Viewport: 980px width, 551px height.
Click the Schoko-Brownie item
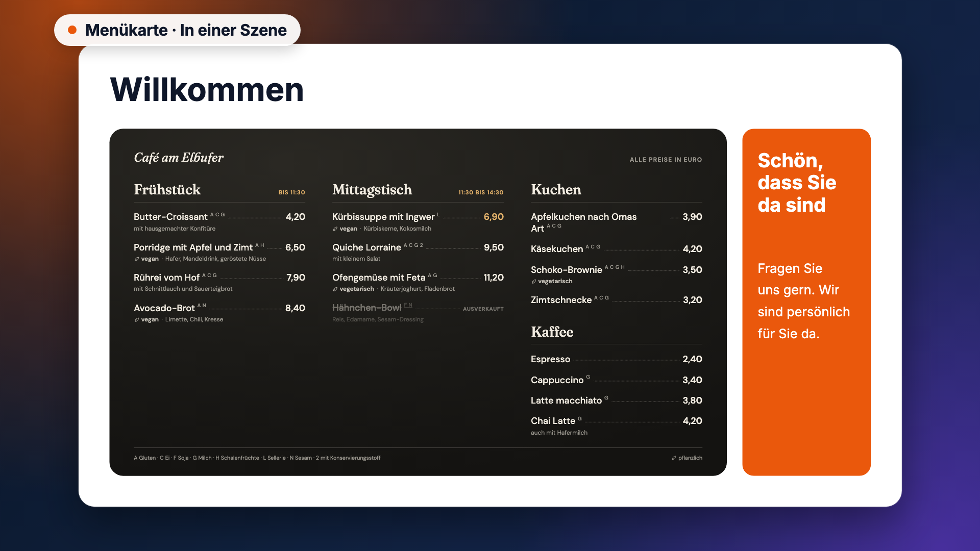pos(566,270)
